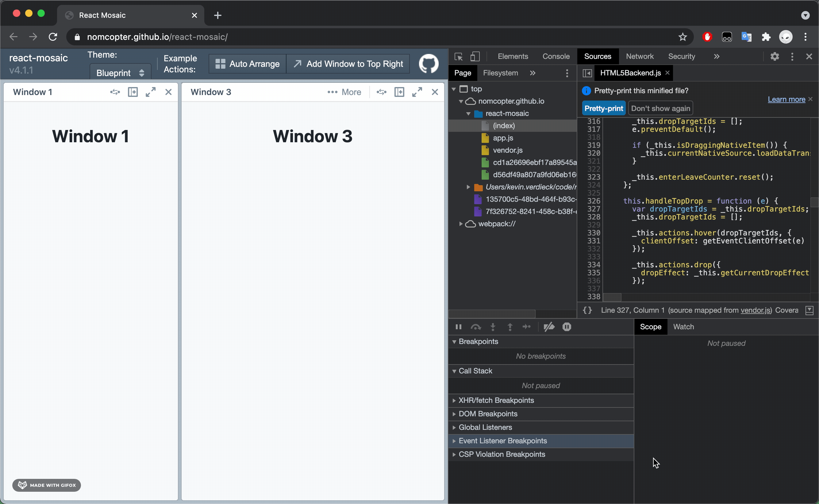The width and height of the screenshot is (819, 504).
Task: Click the Window 1 replace icon
Action: coord(115,92)
